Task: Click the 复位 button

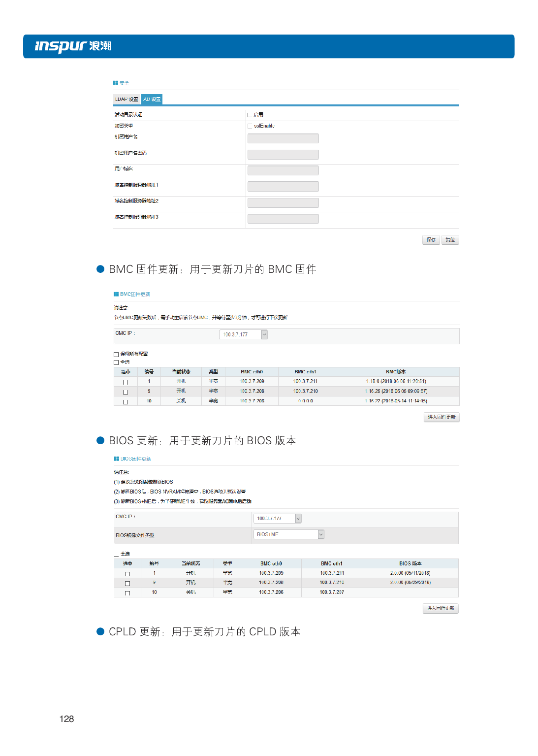Action: point(450,240)
